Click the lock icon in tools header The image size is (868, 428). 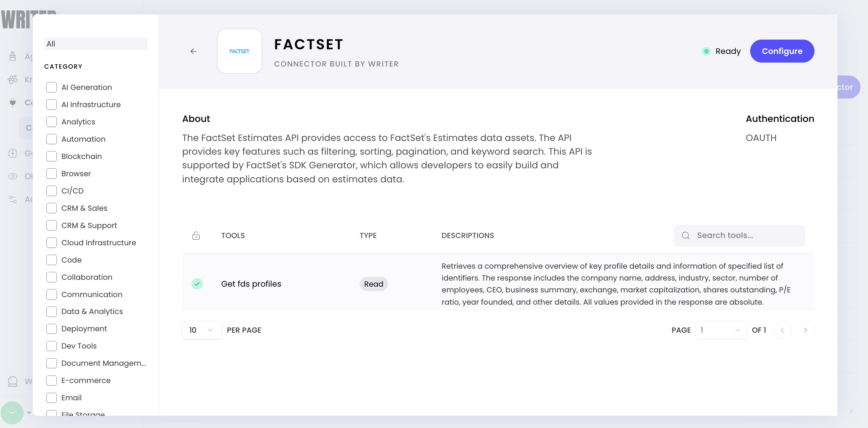[x=196, y=236]
